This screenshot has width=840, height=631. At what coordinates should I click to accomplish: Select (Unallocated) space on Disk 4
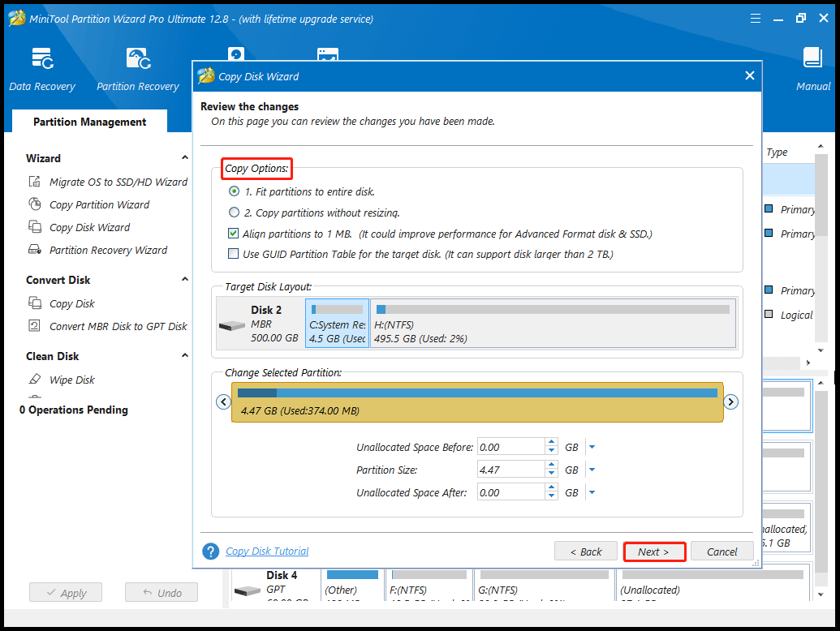712,584
